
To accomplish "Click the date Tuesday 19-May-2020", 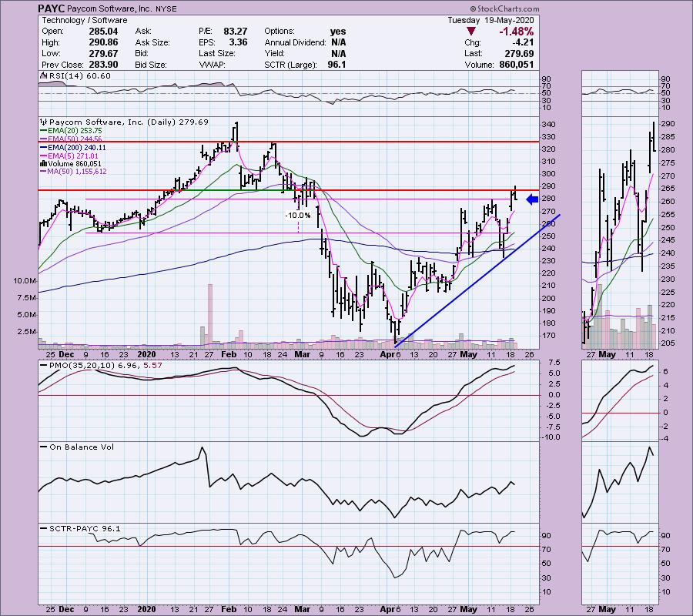I will (490, 20).
